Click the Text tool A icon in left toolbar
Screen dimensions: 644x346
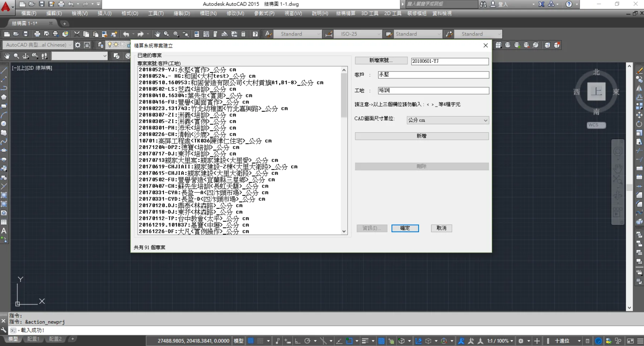pyautogui.click(x=4, y=231)
